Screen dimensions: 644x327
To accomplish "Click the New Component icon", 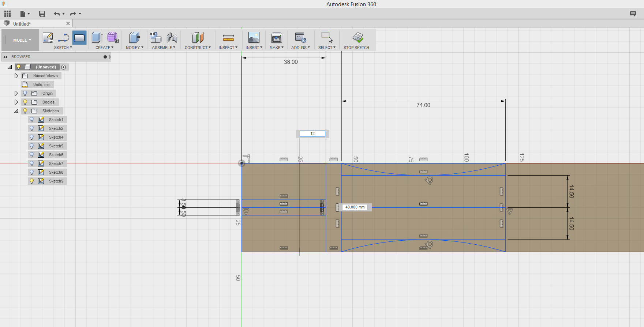I will coord(156,37).
